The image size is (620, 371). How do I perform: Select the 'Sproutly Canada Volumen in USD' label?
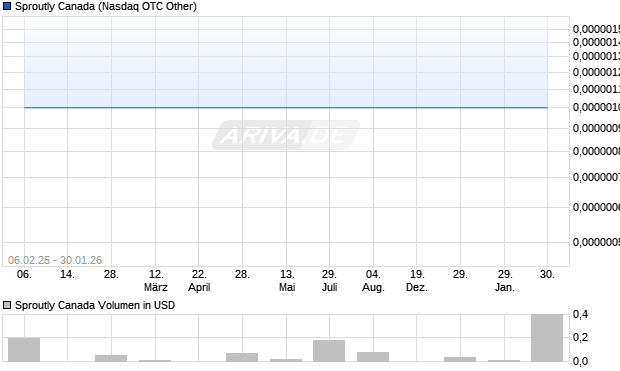pyautogui.click(x=95, y=305)
